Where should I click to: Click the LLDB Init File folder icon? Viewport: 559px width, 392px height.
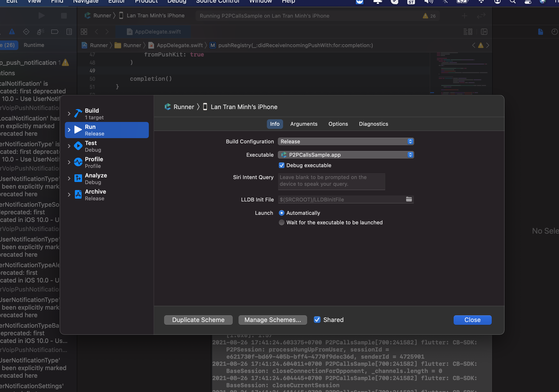click(x=409, y=199)
